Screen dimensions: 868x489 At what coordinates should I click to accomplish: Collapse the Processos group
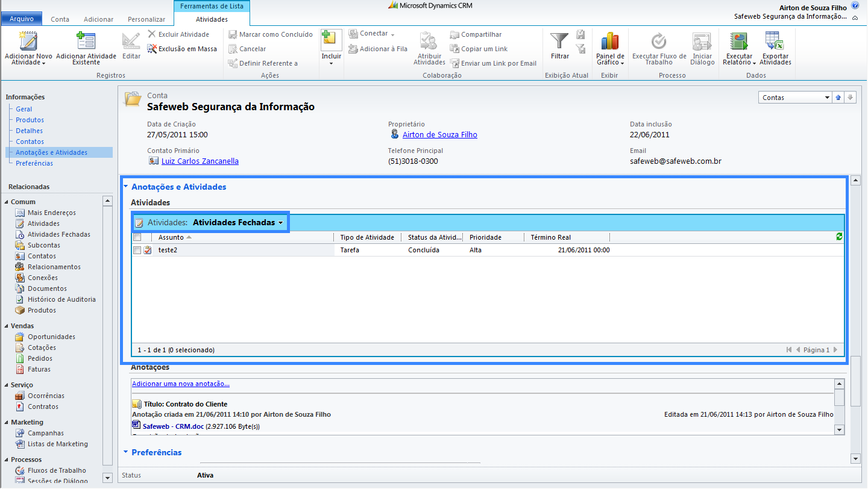tap(7, 459)
